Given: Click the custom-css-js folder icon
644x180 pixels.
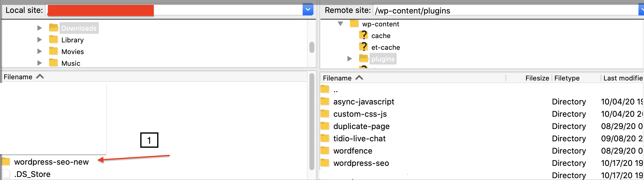Looking at the screenshot, I should tap(325, 113).
